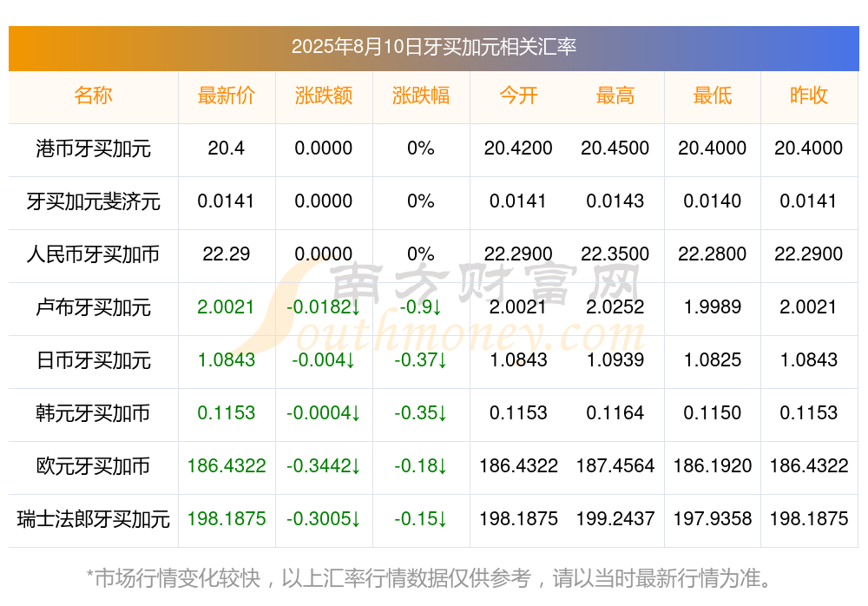Click the 卢布牙买加元 row name
The height and width of the screenshot is (606, 868).
pos(93,306)
